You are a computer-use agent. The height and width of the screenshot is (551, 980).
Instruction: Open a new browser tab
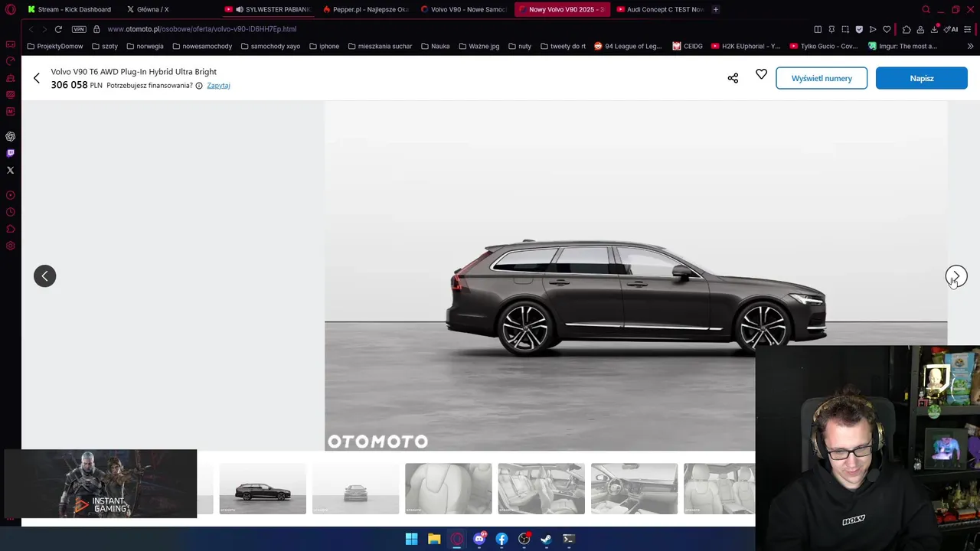pyautogui.click(x=716, y=9)
